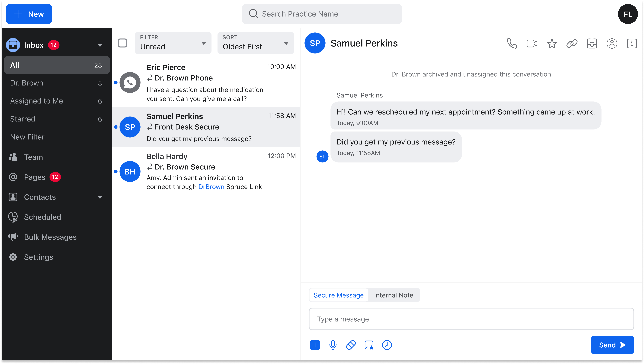The height and width of the screenshot is (364, 644).
Task: Start a video call from conversation header
Action: (532, 44)
